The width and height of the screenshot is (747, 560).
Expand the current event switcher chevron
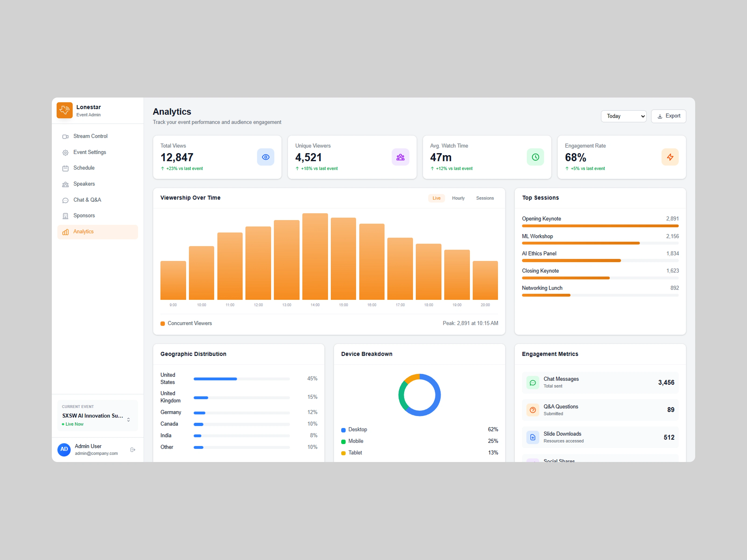coord(128,420)
